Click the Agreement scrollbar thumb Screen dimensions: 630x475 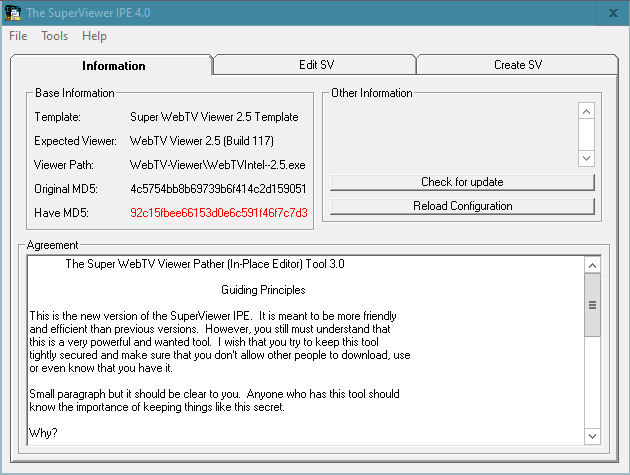click(x=592, y=305)
